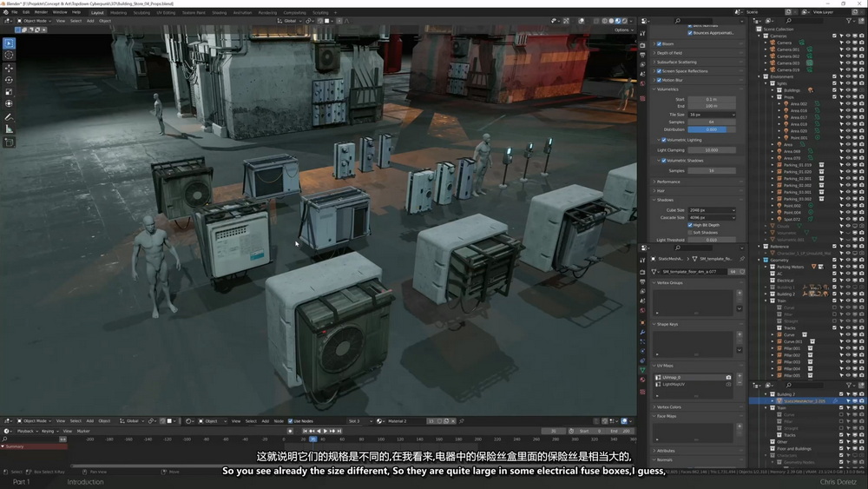Open the Render properties tab
This screenshot has width=868, height=489.
click(x=642, y=45)
